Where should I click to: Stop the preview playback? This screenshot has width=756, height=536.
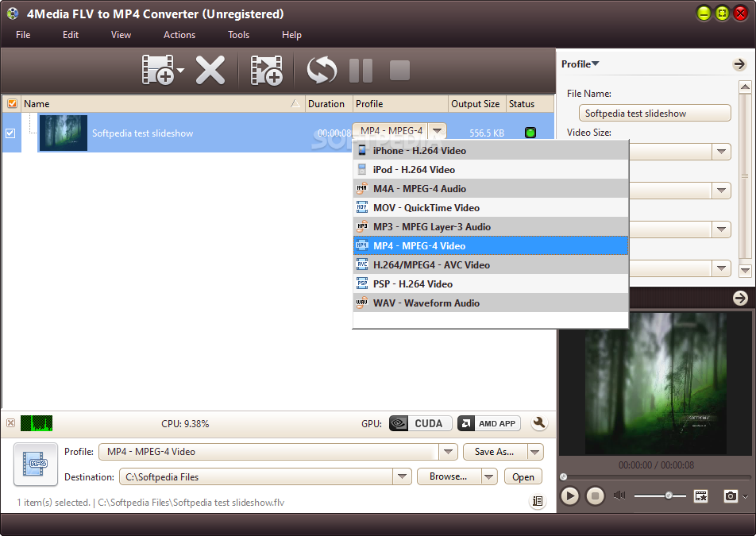[595, 496]
